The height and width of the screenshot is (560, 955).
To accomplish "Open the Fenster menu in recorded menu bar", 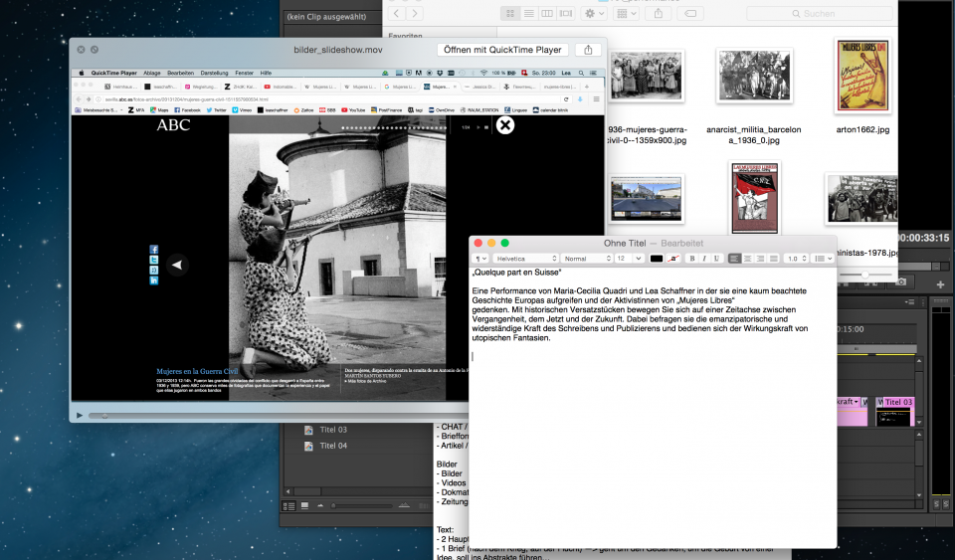I will tap(245, 73).
